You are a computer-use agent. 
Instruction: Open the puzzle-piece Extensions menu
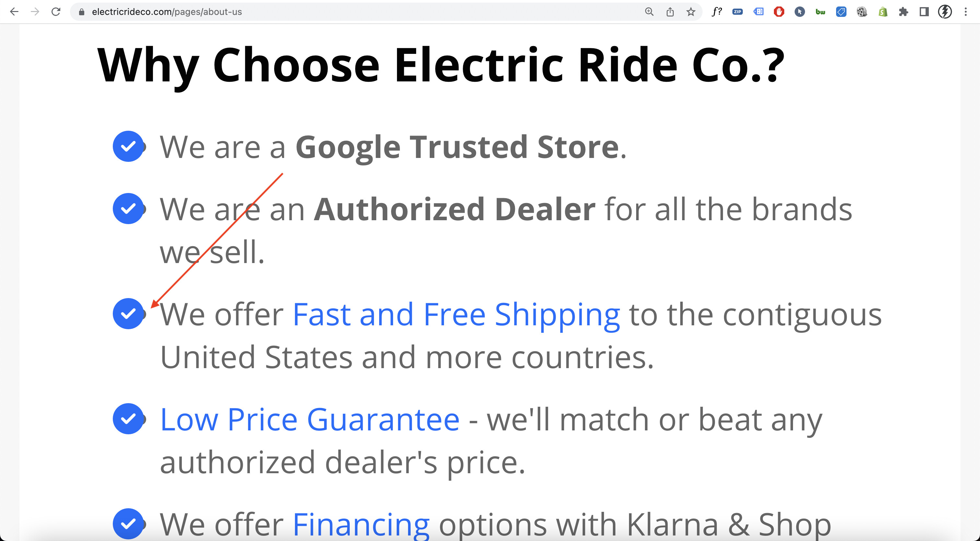click(x=903, y=12)
